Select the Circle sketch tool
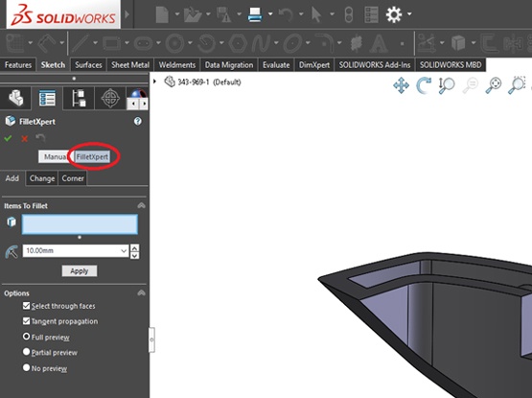 coord(174,43)
